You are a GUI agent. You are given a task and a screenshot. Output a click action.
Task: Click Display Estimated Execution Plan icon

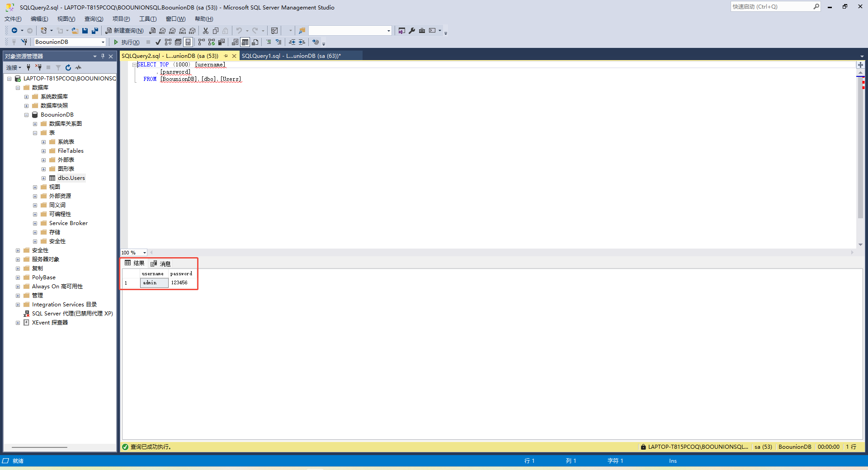click(168, 42)
